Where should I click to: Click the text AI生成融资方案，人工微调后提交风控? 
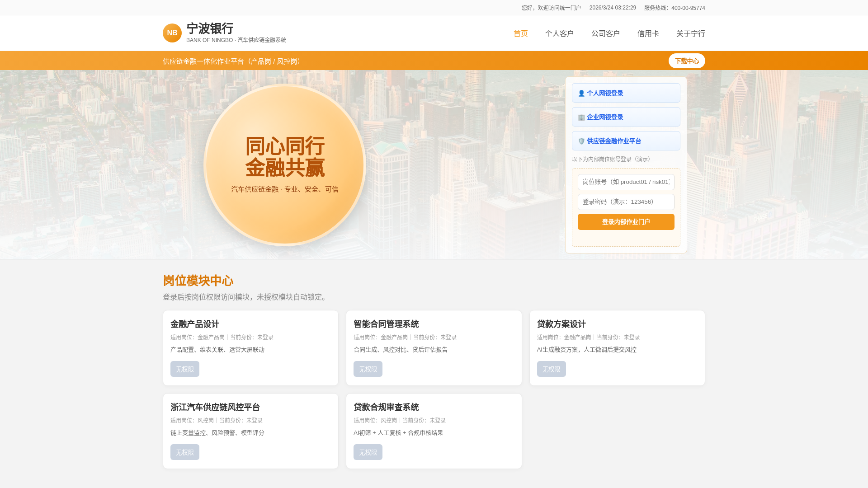[586, 350]
